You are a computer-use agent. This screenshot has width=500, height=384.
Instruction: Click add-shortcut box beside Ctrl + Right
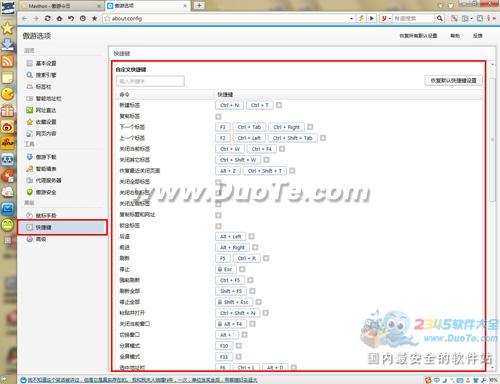tap(310, 127)
